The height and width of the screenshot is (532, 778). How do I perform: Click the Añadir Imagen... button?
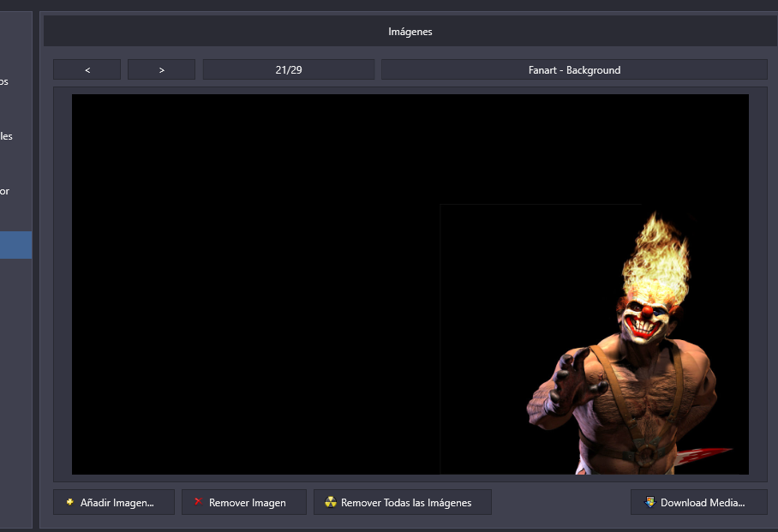pos(114,502)
